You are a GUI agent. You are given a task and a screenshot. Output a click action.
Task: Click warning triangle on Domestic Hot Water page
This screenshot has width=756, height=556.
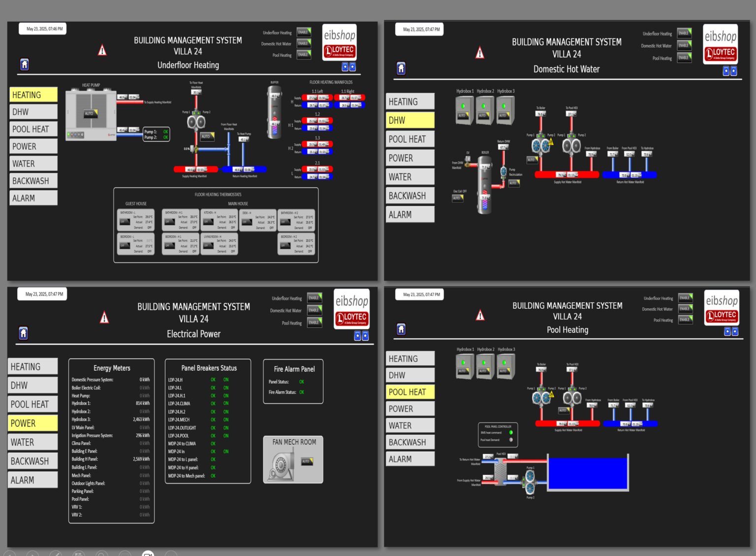pos(480,53)
